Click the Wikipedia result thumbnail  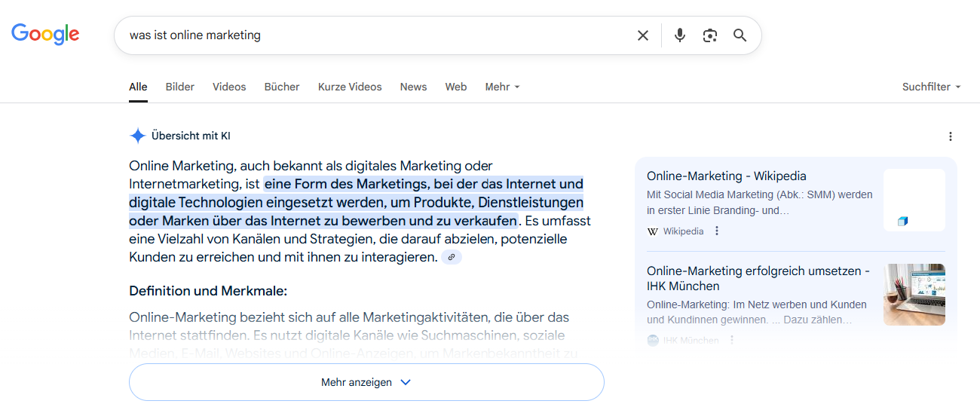(914, 200)
